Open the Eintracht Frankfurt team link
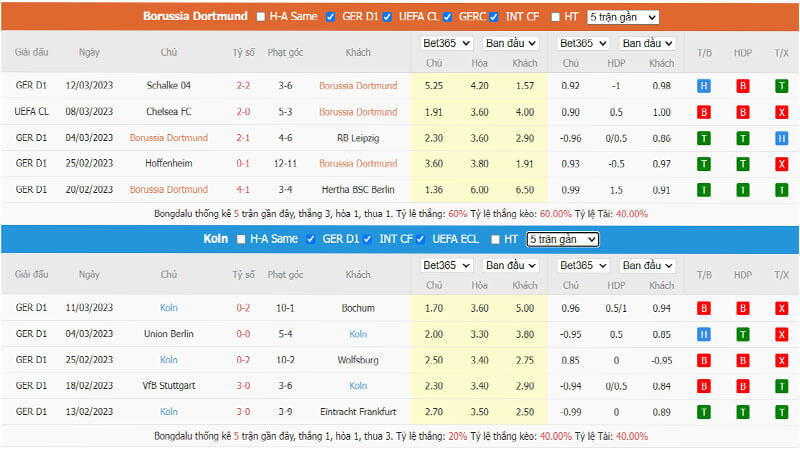The width and height of the screenshot is (800, 451). click(x=358, y=412)
